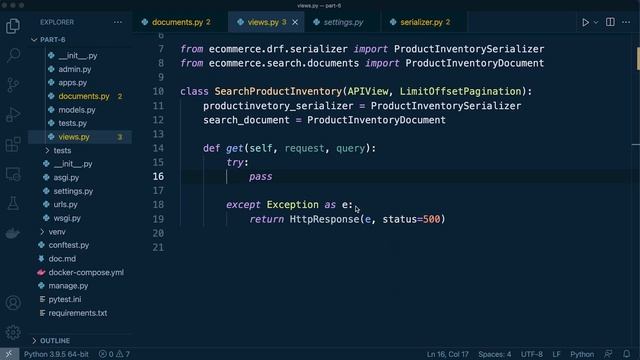Image resolution: width=640 pixels, height=360 pixels.
Task: Open urls.py in explorer
Action: [65, 204]
